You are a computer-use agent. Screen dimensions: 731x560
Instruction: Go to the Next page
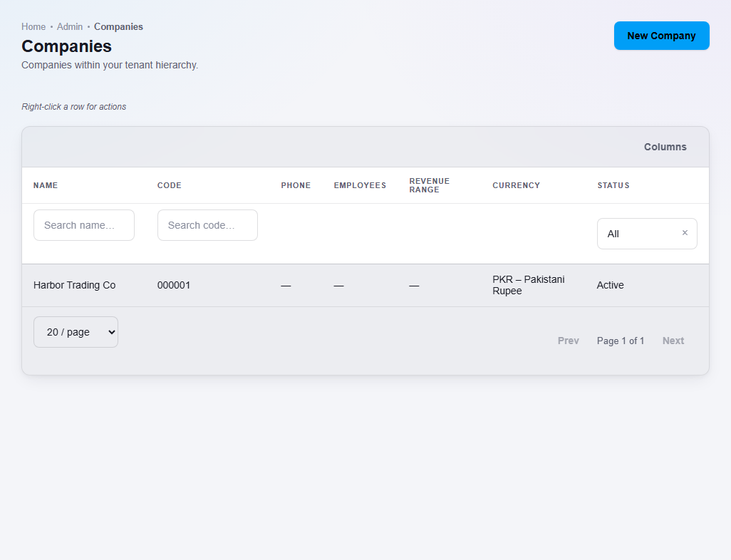[x=673, y=341]
